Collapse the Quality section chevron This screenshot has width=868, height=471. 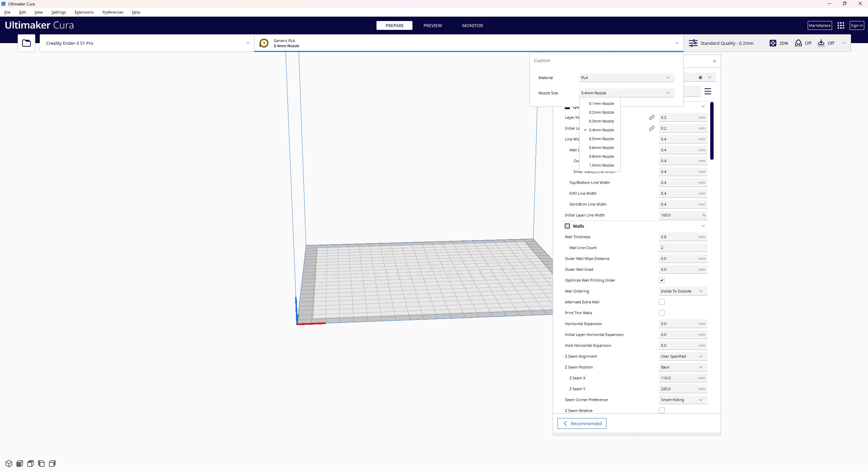[703, 107]
